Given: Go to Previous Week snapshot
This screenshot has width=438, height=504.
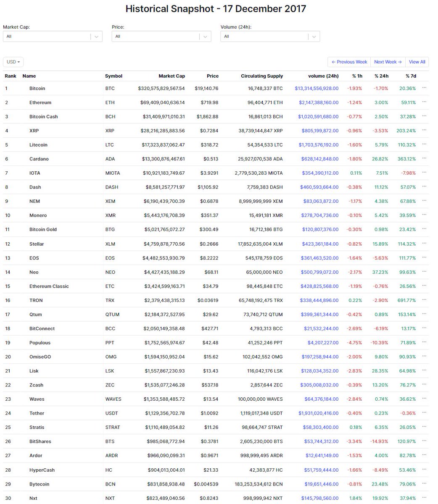Looking at the screenshot, I should click(x=349, y=62).
